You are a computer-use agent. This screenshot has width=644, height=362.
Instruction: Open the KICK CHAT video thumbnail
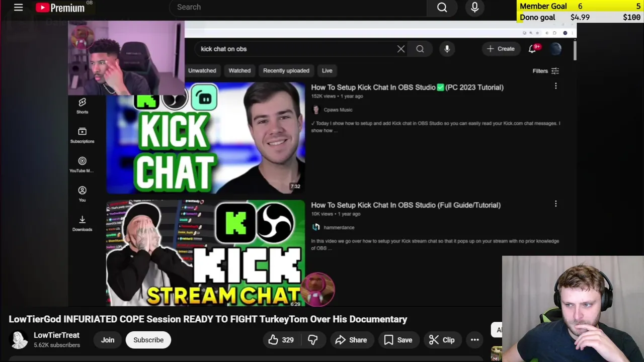[205, 138]
